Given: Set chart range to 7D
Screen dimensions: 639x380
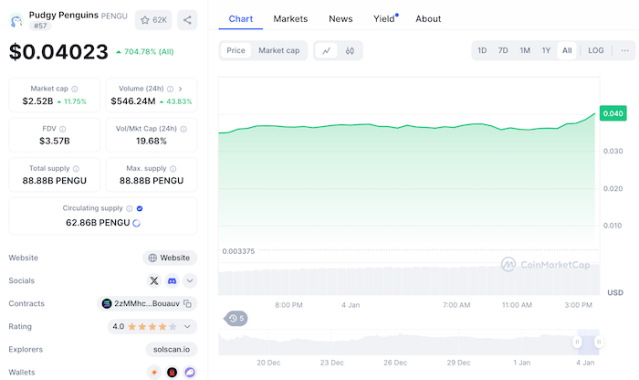Looking at the screenshot, I should [503, 51].
